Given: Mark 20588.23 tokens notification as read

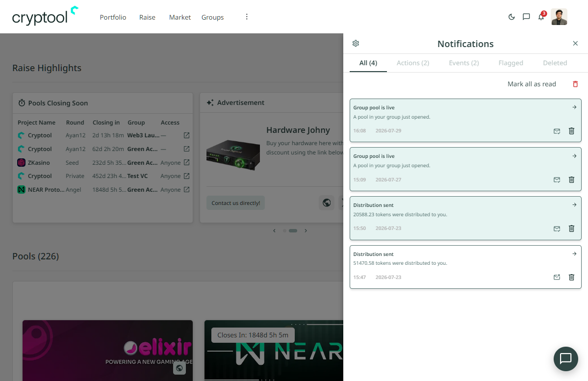Looking at the screenshot, I should (x=557, y=229).
